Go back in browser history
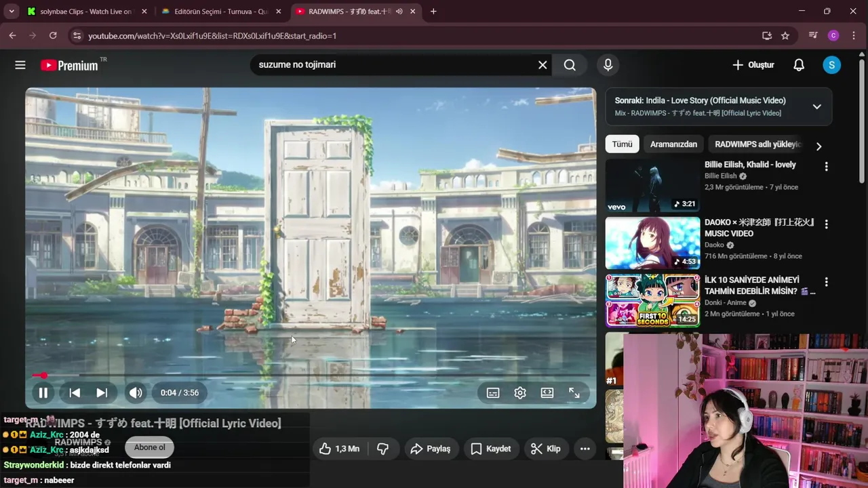The image size is (868, 488). pos(12,35)
